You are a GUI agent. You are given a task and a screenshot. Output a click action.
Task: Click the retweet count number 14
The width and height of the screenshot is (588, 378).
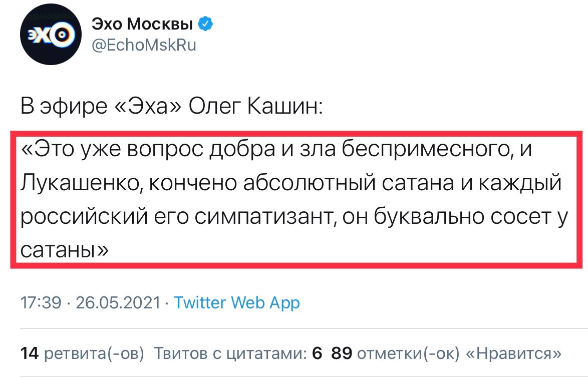29,353
